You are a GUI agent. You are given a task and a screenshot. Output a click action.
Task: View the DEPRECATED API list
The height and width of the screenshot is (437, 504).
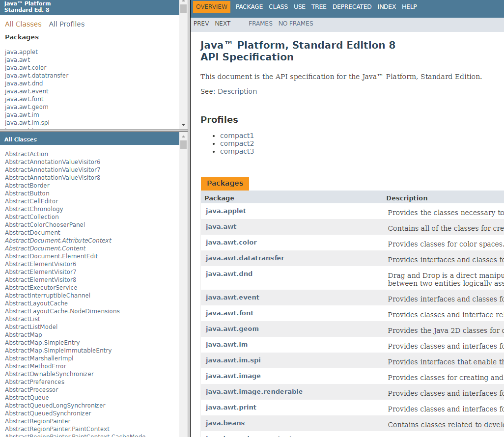pos(352,7)
